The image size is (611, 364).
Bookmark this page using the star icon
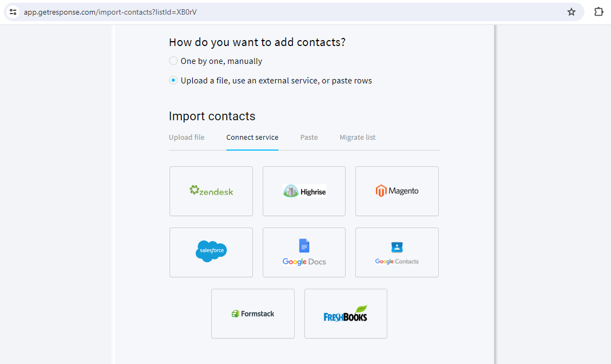[571, 11]
